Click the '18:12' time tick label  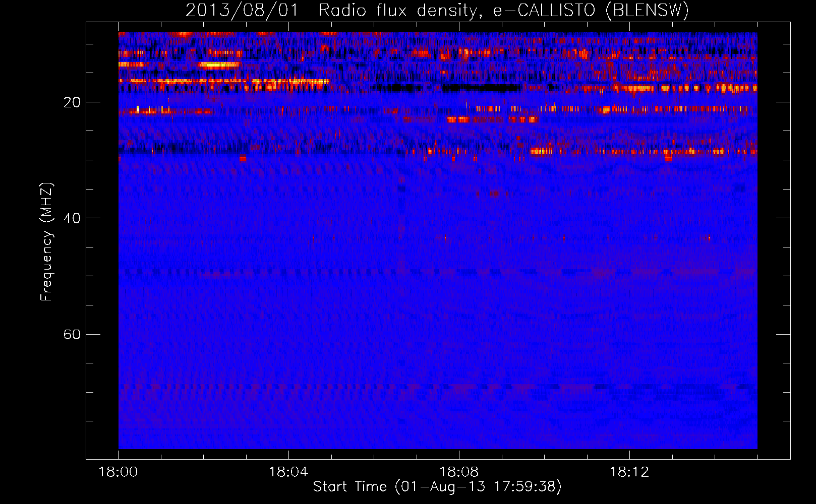(629, 472)
